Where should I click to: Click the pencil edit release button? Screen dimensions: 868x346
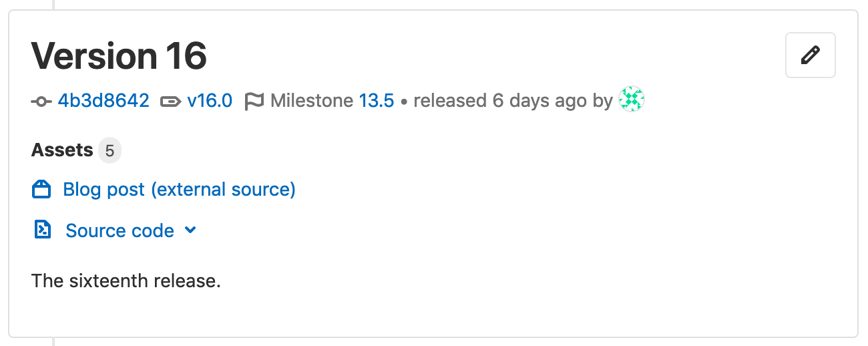pos(810,55)
